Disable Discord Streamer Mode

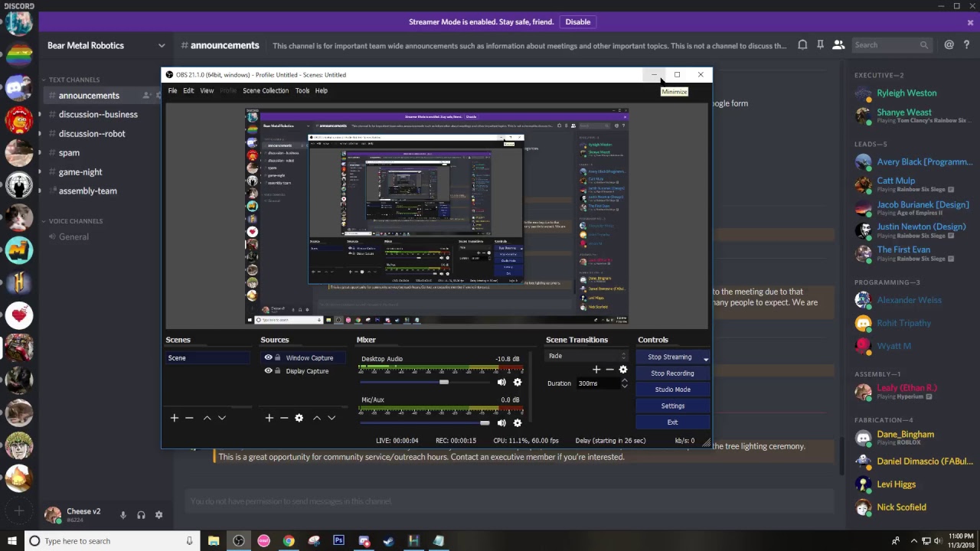click(x=578, y=22)
